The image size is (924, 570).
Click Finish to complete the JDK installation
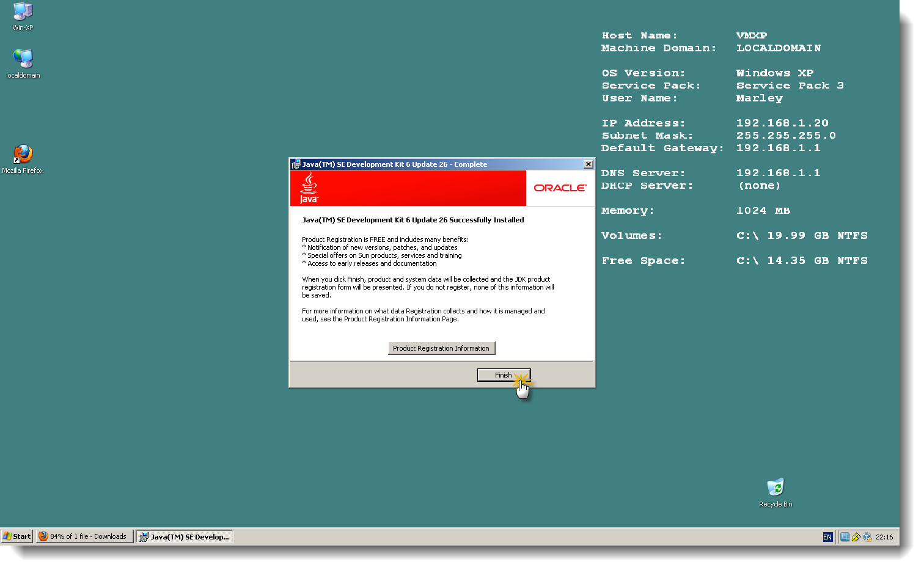pos(504,375)
